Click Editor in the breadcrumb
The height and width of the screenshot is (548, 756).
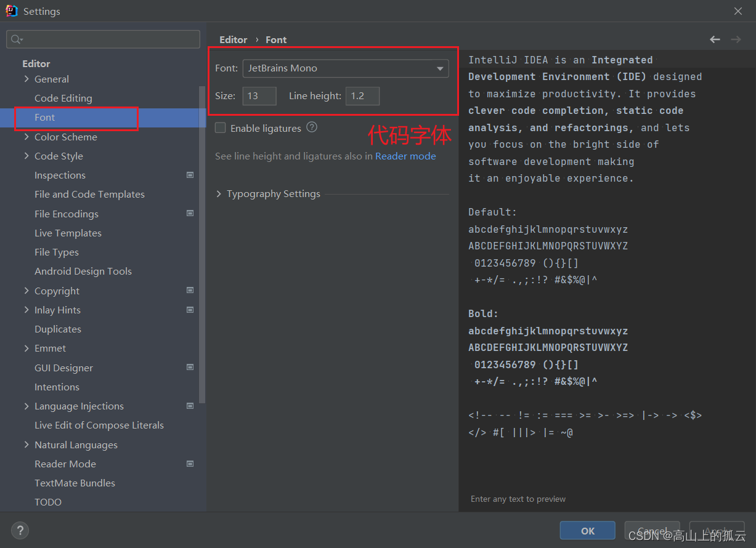point(234,39)
